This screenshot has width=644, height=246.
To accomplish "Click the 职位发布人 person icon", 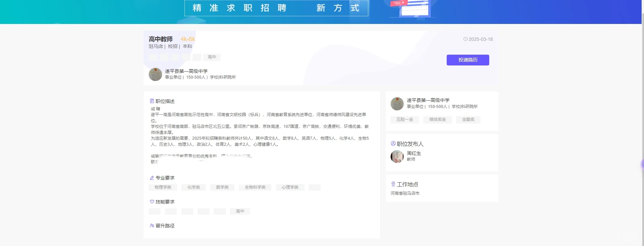I will click(393, 143).
